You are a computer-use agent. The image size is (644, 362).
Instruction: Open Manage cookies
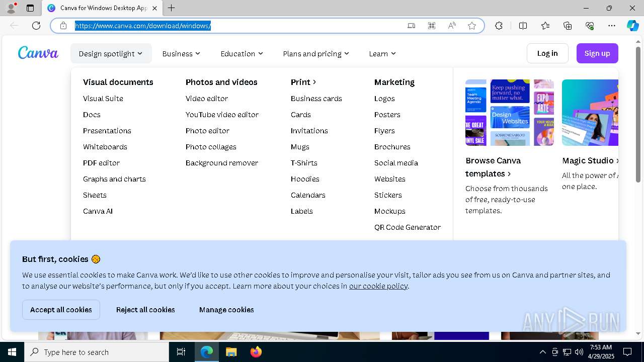click(226, 310)
